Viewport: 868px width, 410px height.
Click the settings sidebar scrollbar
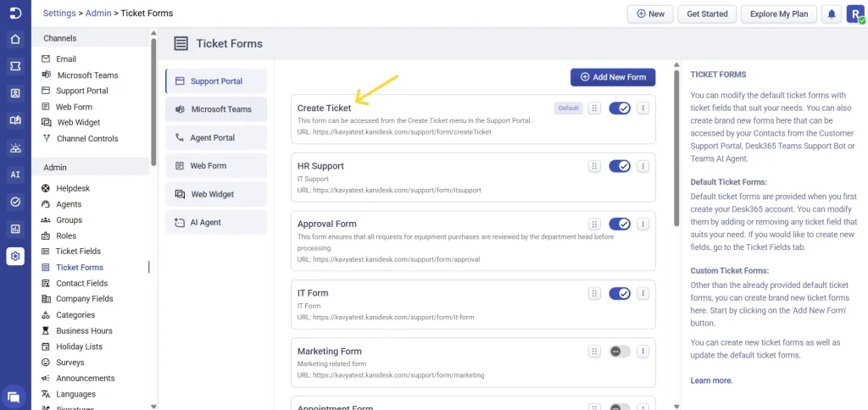click(153, 100)
